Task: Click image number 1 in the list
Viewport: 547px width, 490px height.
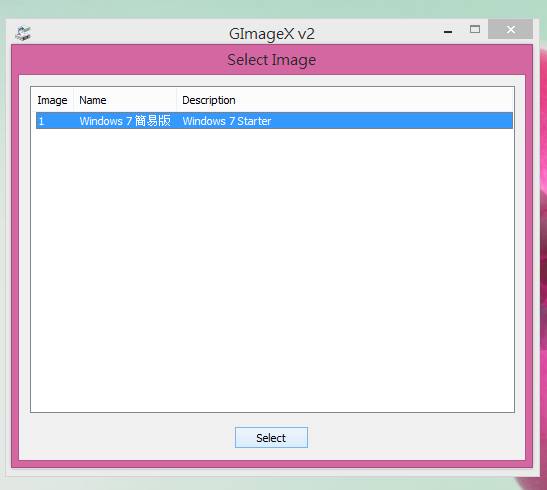Action: pyautogui.click(x=42, y=121)
